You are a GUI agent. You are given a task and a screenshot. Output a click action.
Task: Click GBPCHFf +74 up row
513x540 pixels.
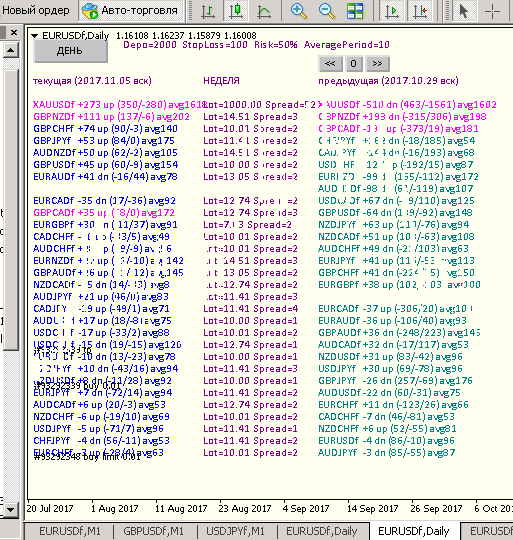(105, 129)
